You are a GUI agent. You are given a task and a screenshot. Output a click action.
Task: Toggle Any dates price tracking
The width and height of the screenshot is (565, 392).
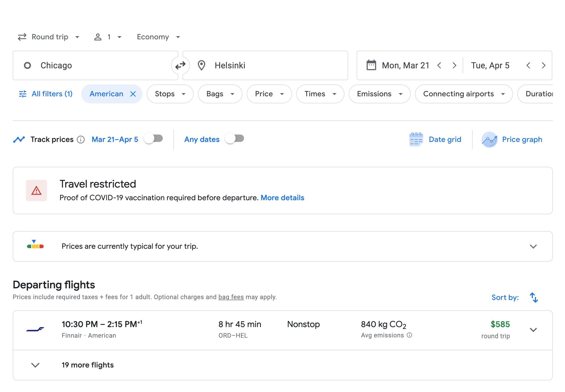235,138
